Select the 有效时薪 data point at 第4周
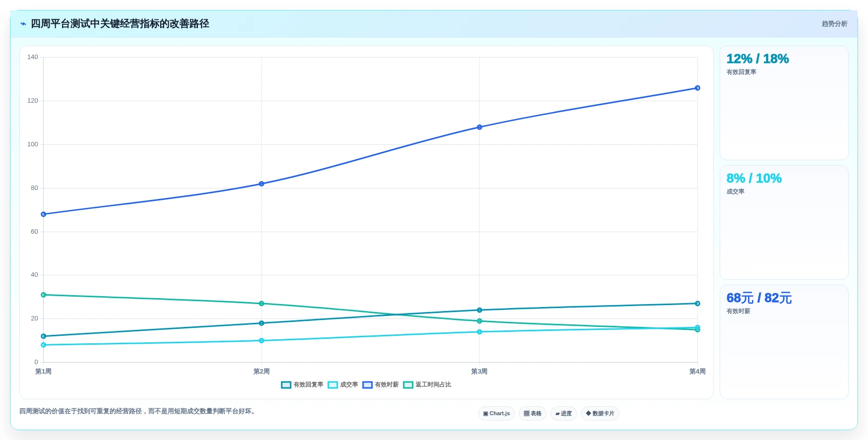The height and width of the screenshot is (440, 868). pos(697,88)
